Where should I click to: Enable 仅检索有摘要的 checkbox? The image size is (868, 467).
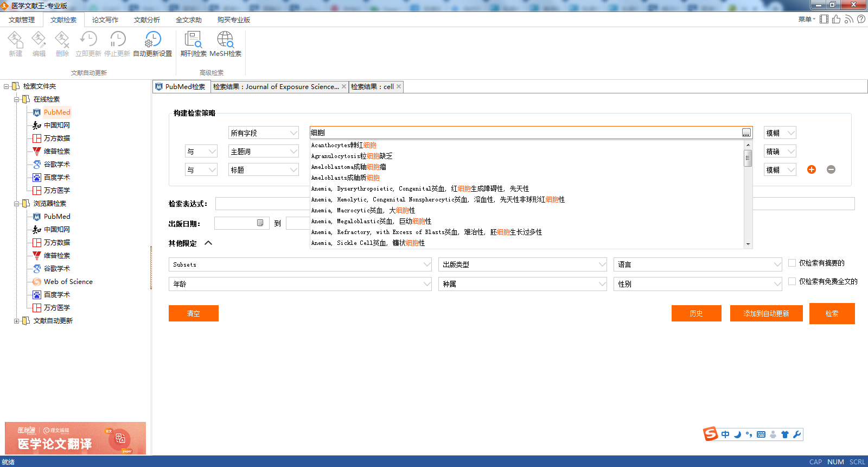click(x=792, y=263)
